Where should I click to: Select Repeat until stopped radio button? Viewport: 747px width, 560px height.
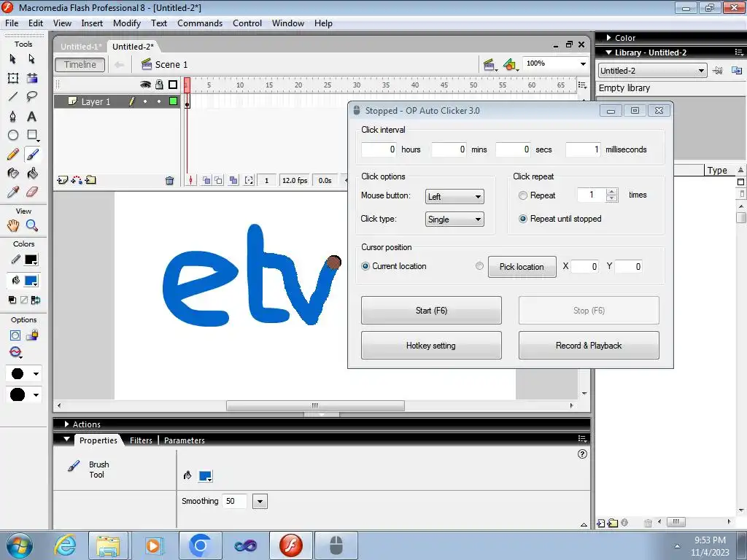[x=523, y=219]
